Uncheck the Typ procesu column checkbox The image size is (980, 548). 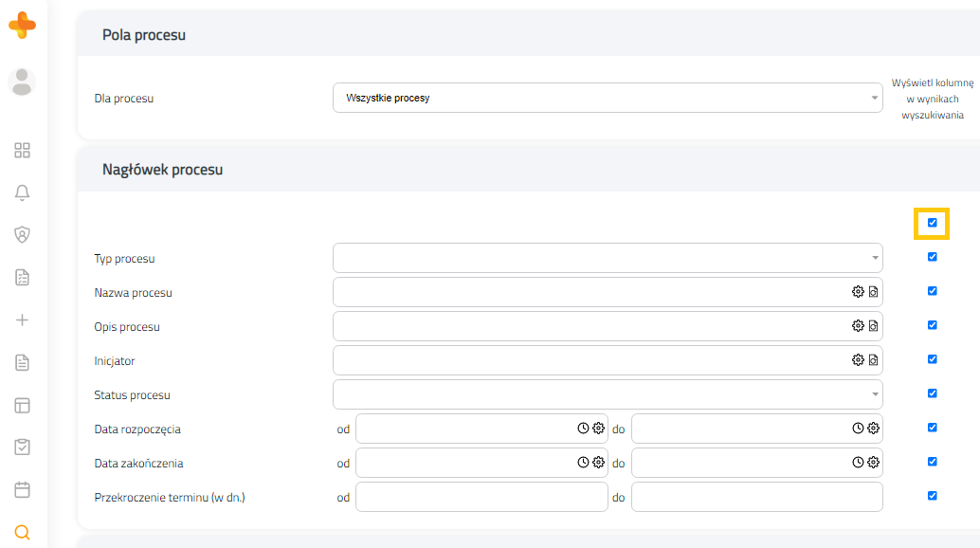932,257
